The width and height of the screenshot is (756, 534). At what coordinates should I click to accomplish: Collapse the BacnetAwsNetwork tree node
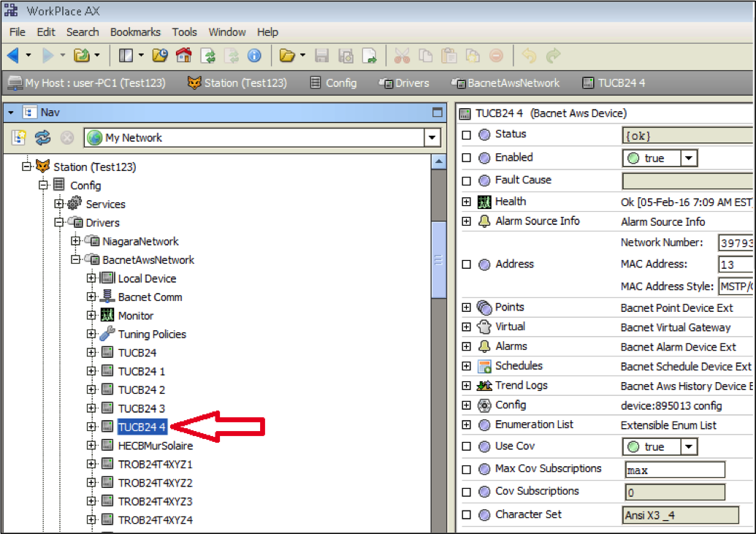click(76, 259)
